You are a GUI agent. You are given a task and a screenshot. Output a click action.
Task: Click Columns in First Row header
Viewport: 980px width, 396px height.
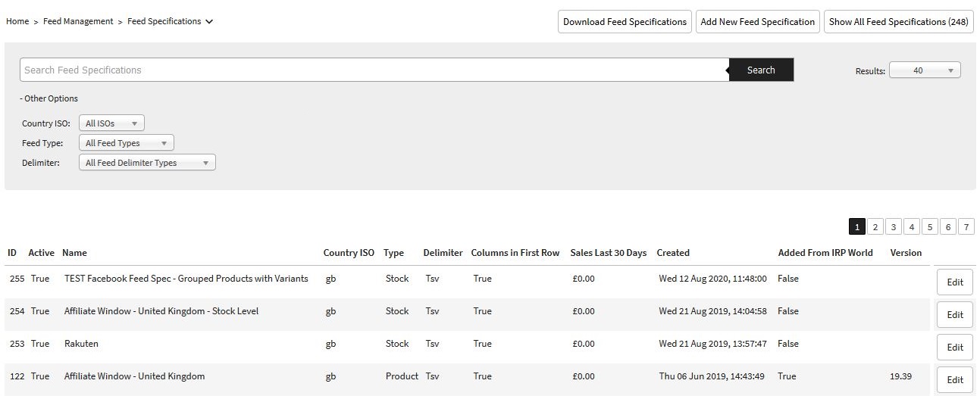point(515,253)
